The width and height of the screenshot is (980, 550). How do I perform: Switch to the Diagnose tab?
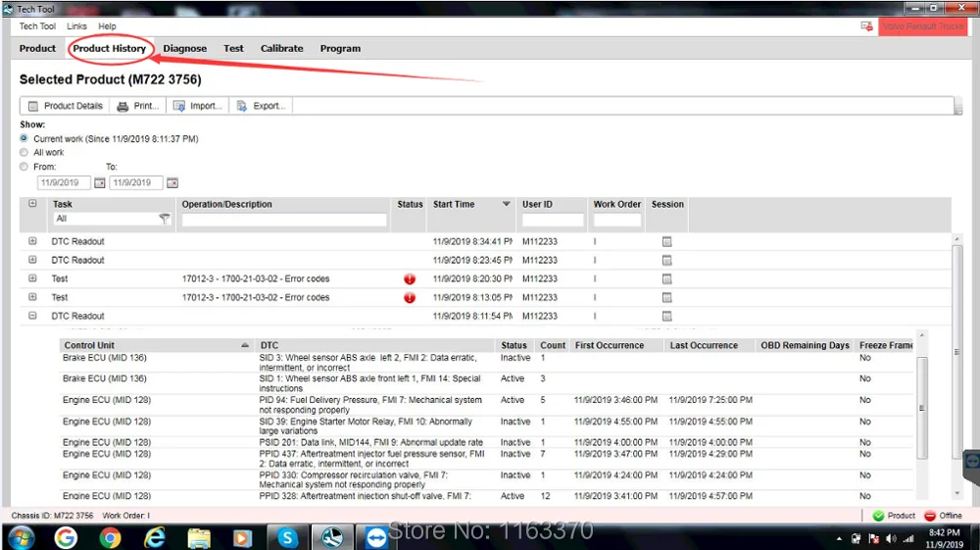(185, 48)
